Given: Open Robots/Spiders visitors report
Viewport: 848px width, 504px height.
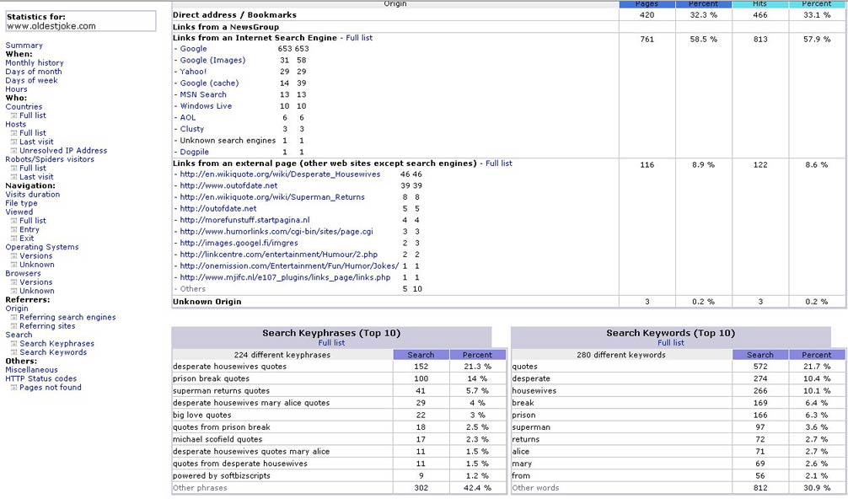Looking at the screenshot, I should click(50, 159).
